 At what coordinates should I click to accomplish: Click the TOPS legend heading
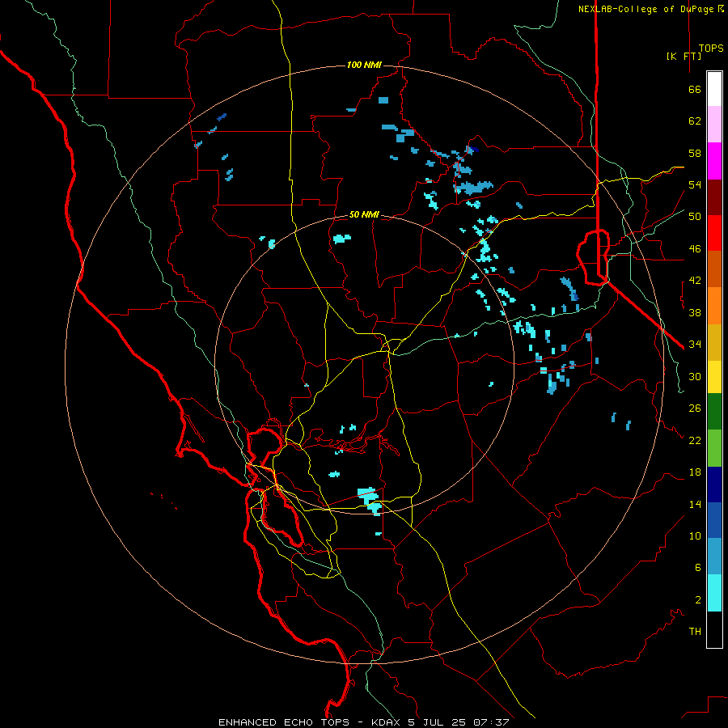711,49
